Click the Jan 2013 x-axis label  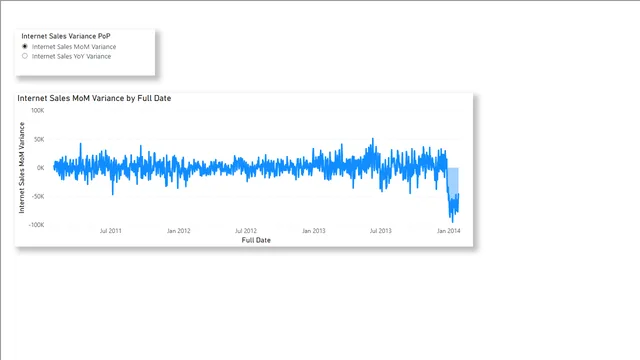313,231
